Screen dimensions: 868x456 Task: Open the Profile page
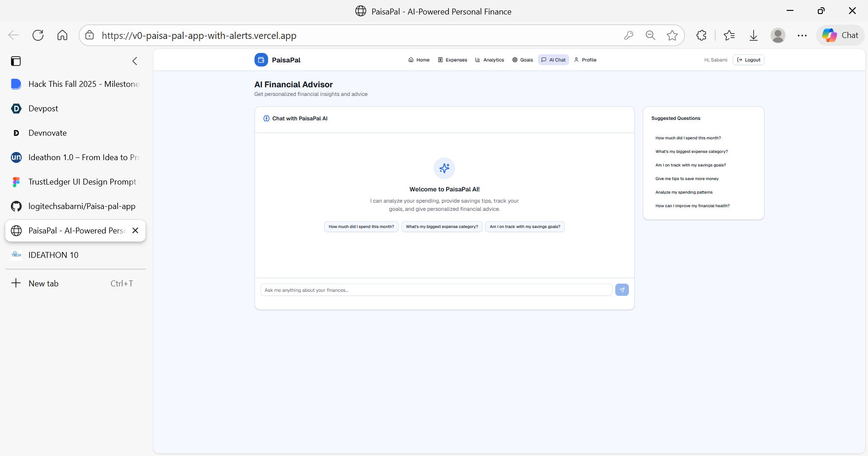(585, 60)
